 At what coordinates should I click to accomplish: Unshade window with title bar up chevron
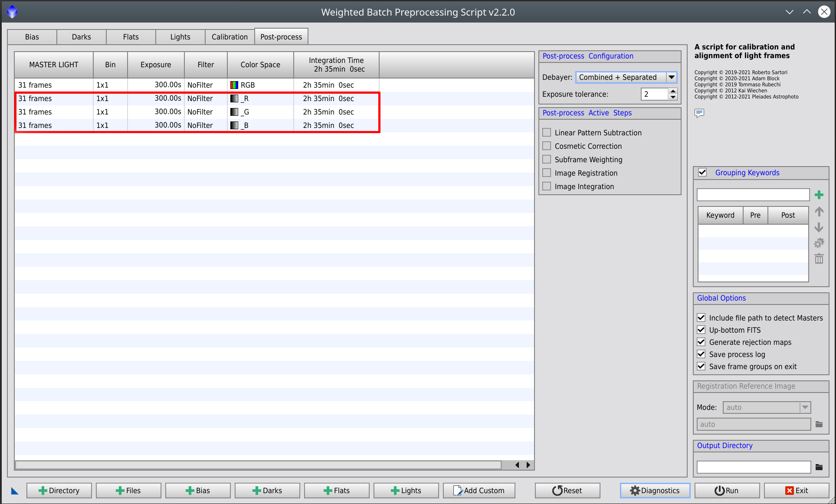pos(807,12)
